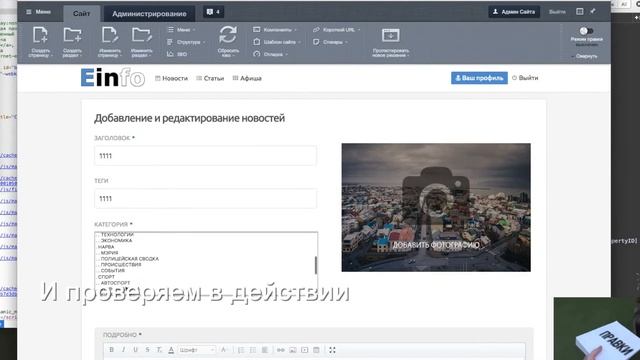Select Нарва in the category list
640x360 pixels.
[106, 247]
